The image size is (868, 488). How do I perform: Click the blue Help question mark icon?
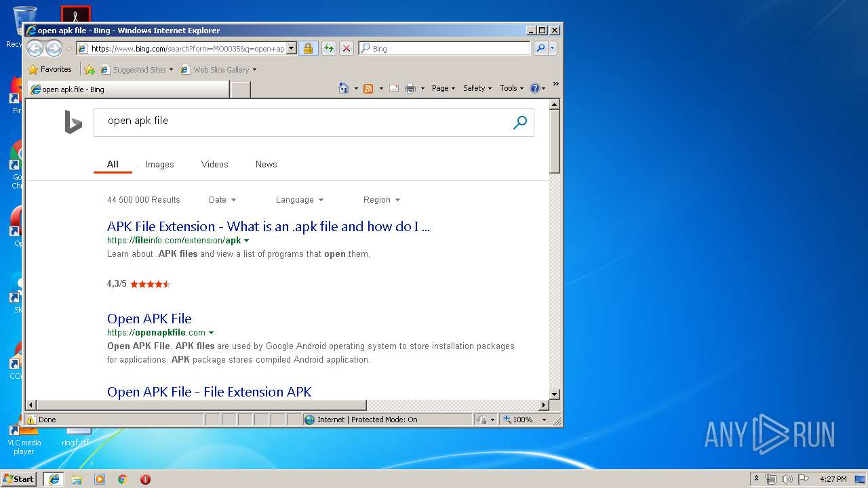pyautogui.click(x=534, y=88)
